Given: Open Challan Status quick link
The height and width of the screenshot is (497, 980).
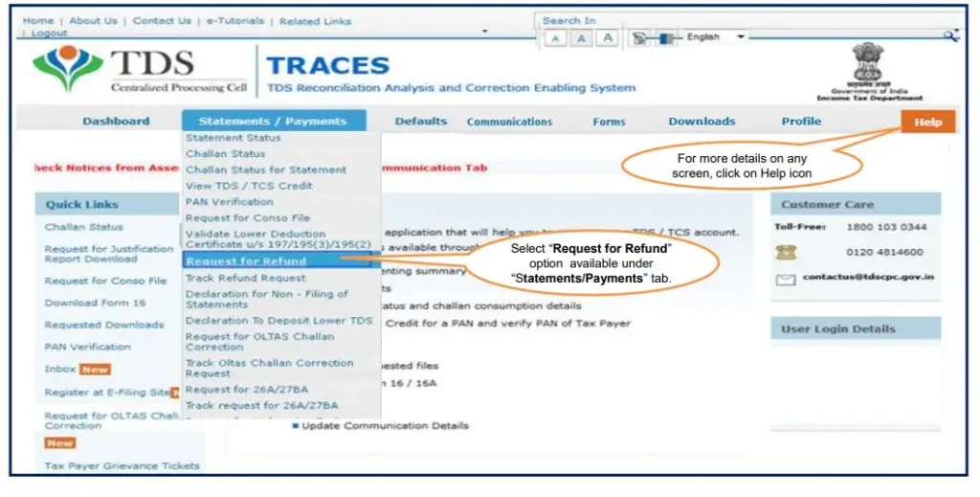Looking at the screenshot, I should click(84, 227).
